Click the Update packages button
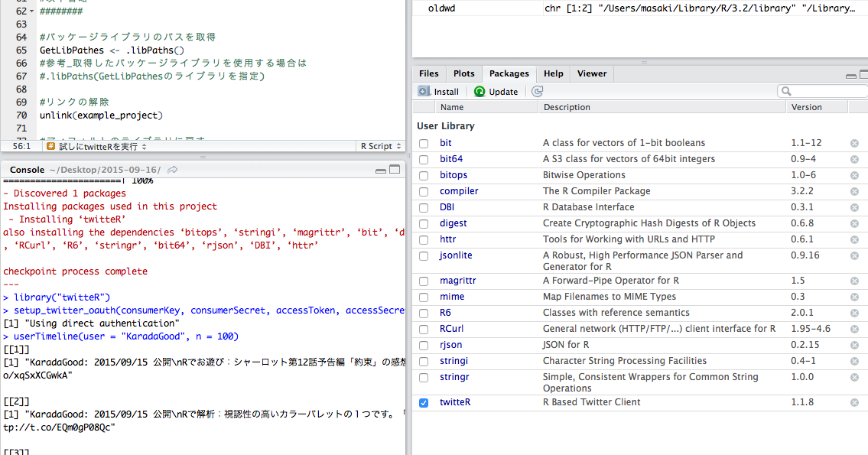 496,91
